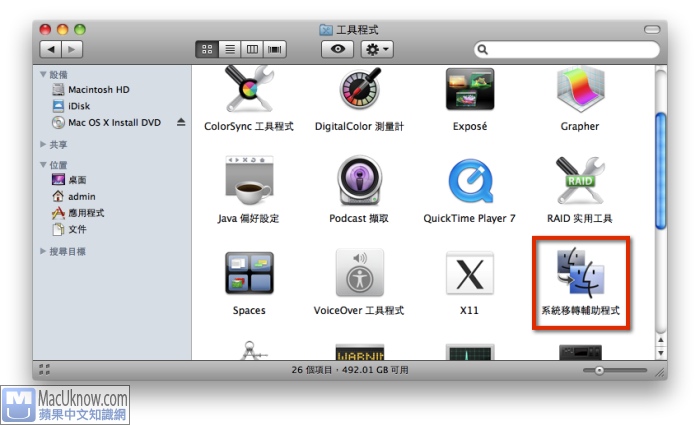Open QuickTime Player 7 icon
700x425 pixels.
point(469,181)
